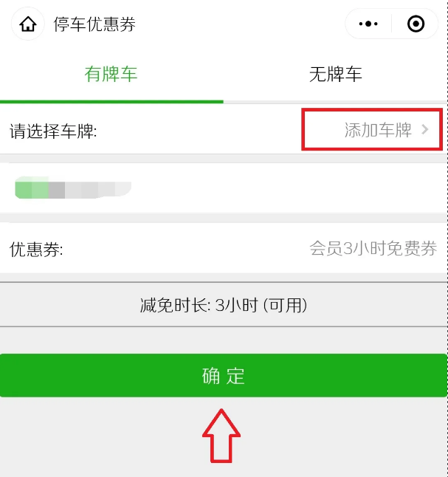Tap the green underline under 有牌车
Viewport: 448px width, 477px height.
tap(111, 102)
